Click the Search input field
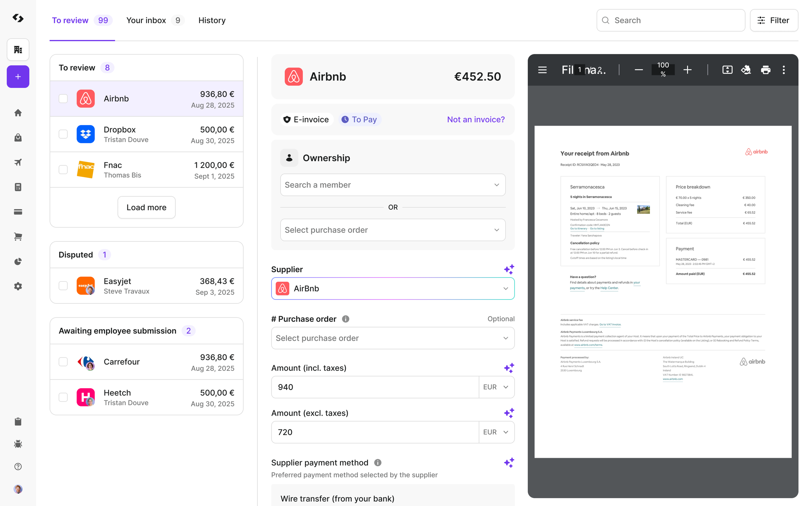 tap(671, 20)
